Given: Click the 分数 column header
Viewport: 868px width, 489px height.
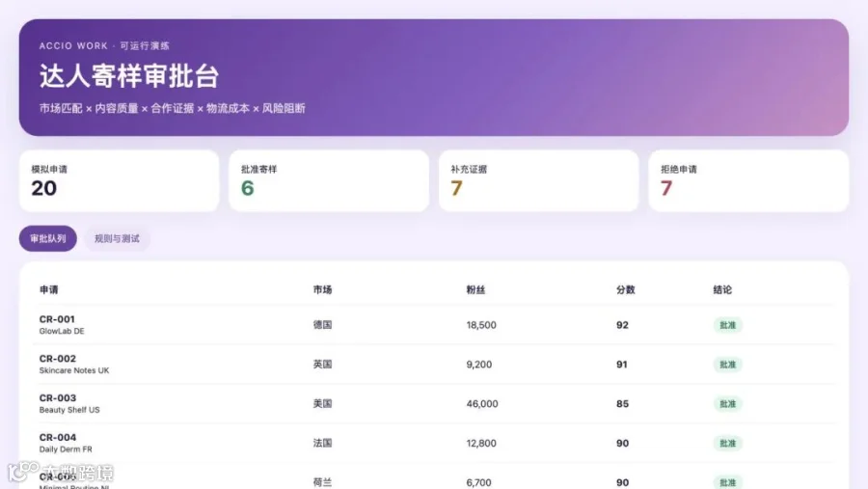Looking at the screenshot, I should tap(626, 289).
